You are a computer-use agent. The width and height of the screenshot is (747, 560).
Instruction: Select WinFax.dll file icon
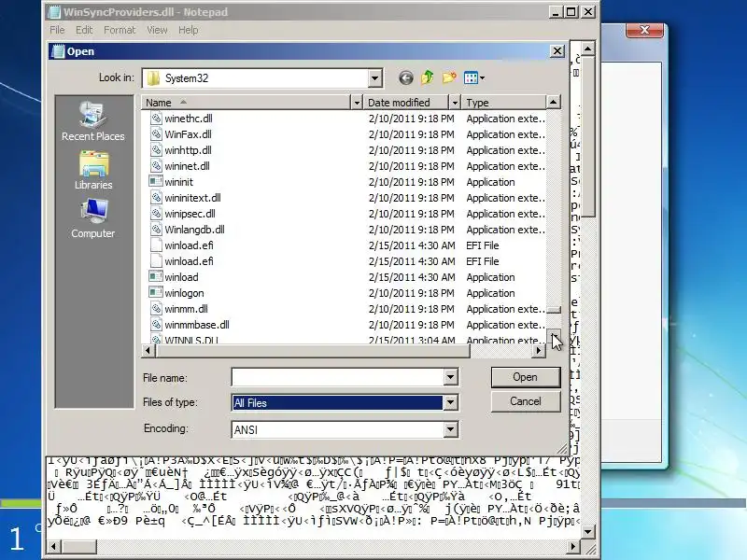tap(156, 134)
